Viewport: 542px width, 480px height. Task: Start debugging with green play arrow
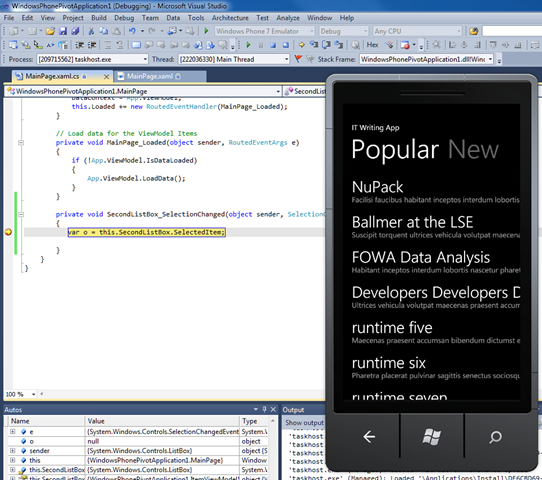click(206, 31)
